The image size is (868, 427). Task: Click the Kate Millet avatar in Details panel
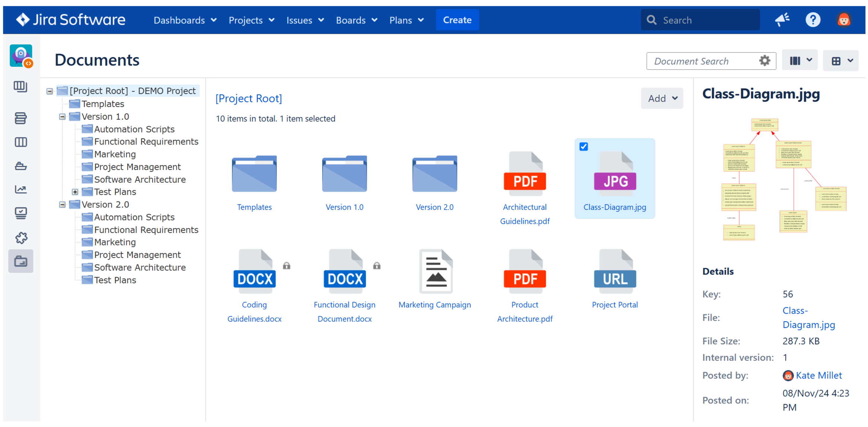788,376
